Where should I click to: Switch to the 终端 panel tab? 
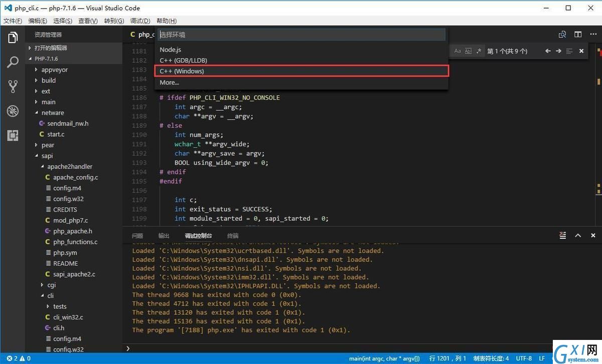233,236
